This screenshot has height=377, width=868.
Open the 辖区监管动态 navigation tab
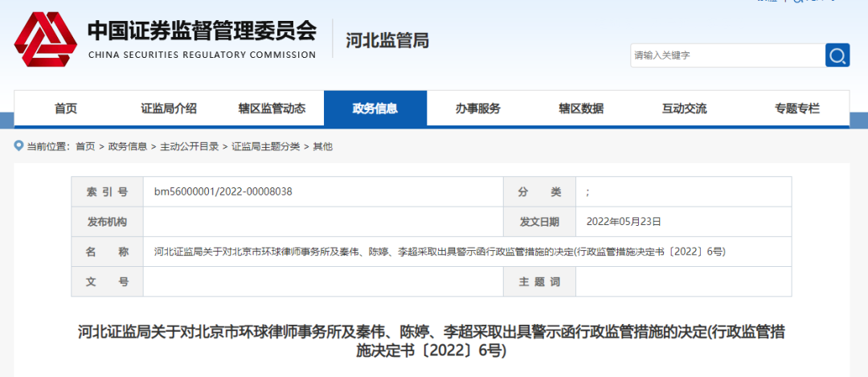coord(272,109)
